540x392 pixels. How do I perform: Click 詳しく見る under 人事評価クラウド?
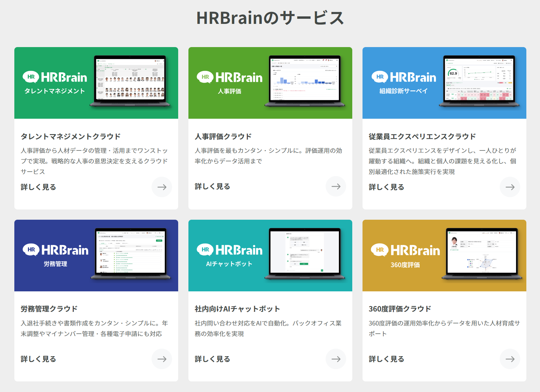212,187
